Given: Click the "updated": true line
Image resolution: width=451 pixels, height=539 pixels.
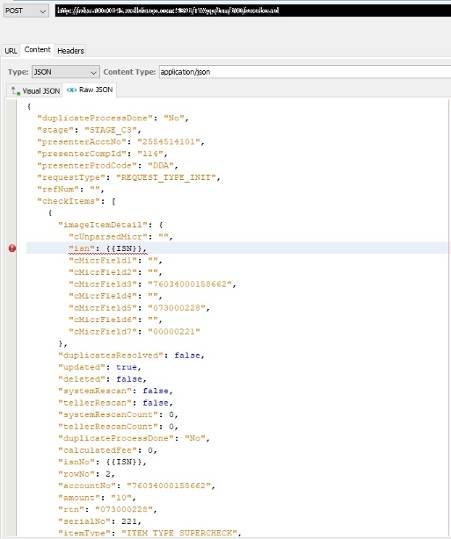Looking at the screenshot, I should (100, 367).
